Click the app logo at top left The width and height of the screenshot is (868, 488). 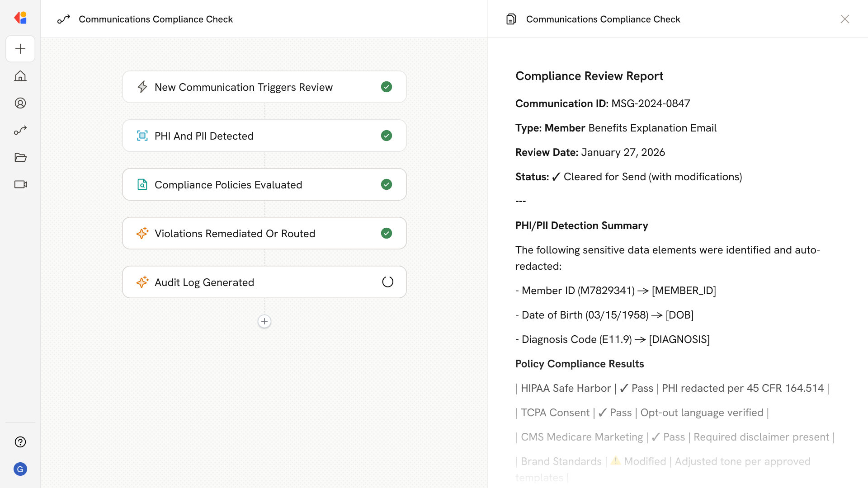click(20, 18)
